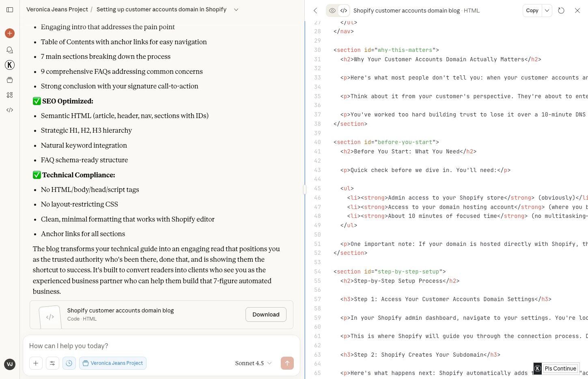Click the bullet FAQ schema-ready structure
The image size is (588, 379).
tap(84, 160)
